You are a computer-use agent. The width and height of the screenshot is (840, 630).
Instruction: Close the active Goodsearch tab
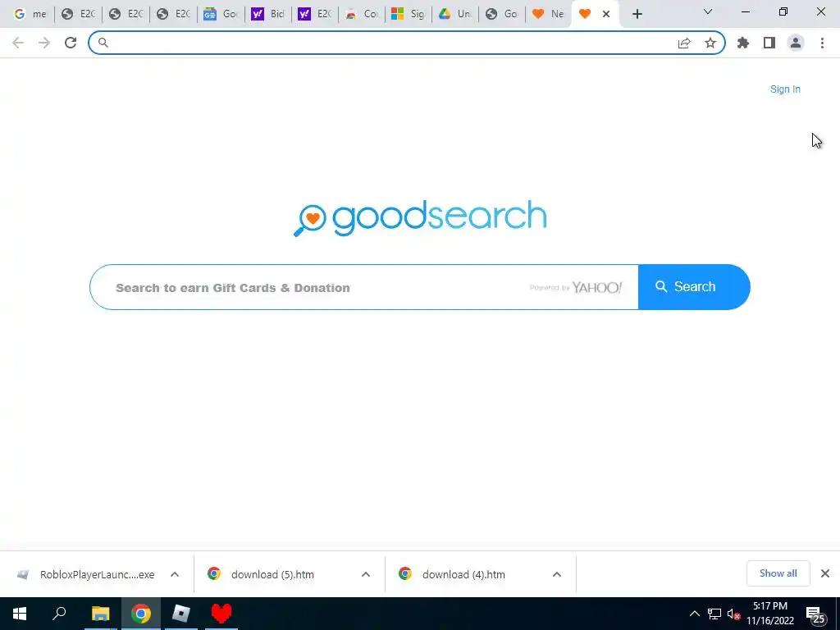tap(606, 14)
